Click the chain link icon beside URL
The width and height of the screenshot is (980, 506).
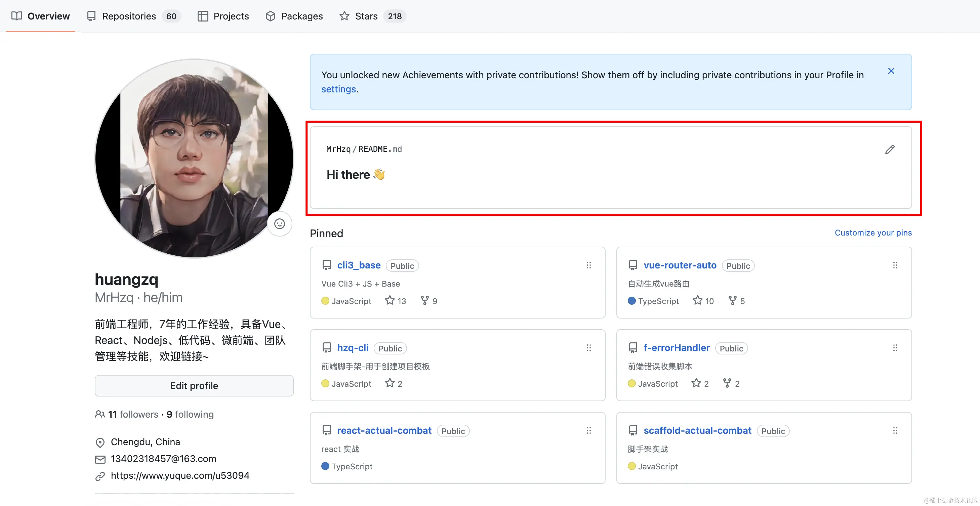(100, 476)
